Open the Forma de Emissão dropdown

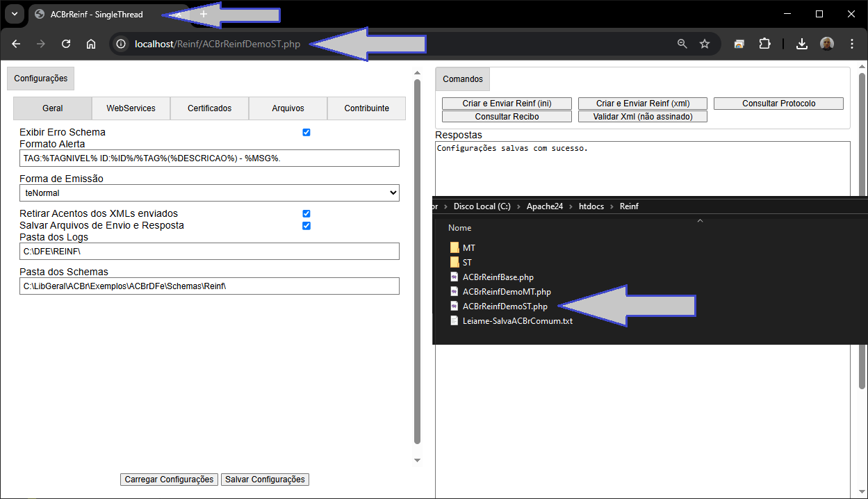209,193
